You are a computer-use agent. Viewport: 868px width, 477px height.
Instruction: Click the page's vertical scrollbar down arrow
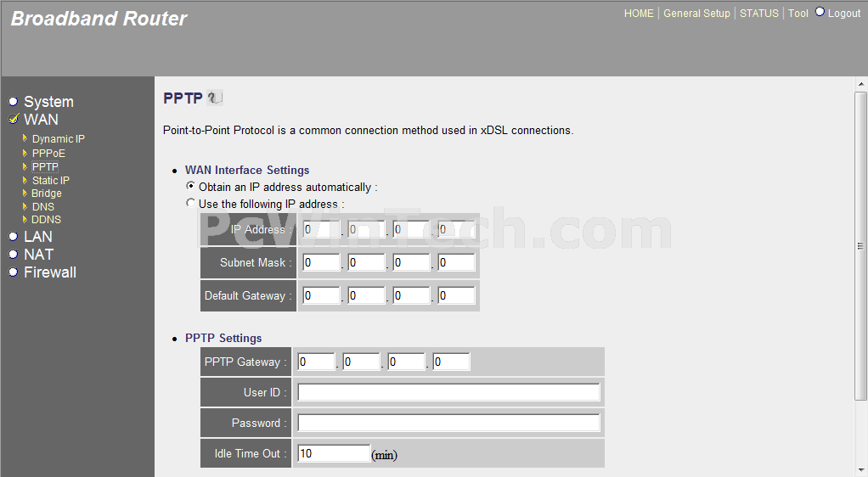click(x=860, y=471)
